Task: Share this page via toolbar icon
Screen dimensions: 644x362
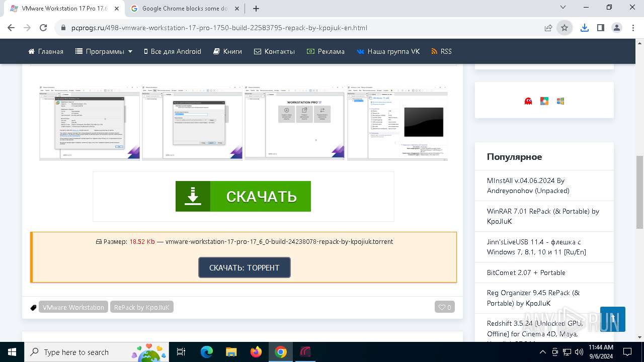Action: pyautogui.click(x=548, y=28)
